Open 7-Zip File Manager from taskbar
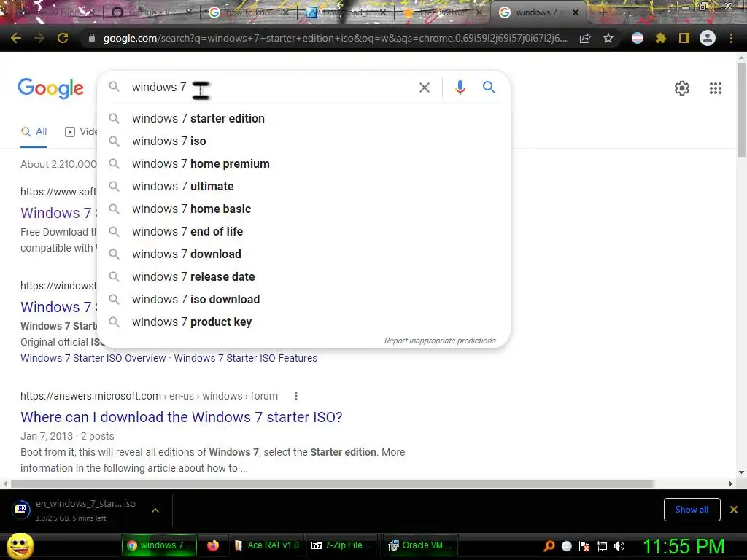Image resolution: width=747 pixels, height=560 pixels. 343,545
